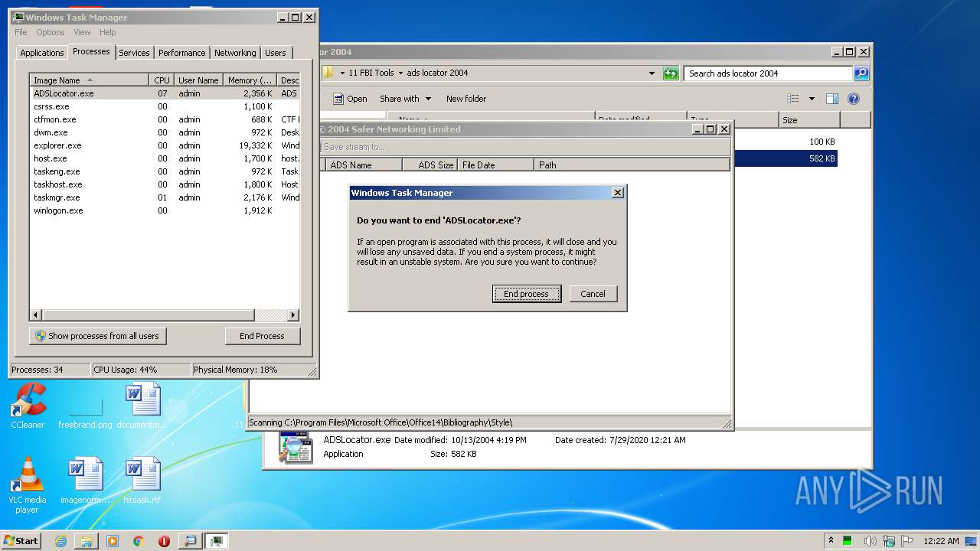980x551 pixels.
Task: Open the File menu in Task Manager
Action: (x=21, y=32)
